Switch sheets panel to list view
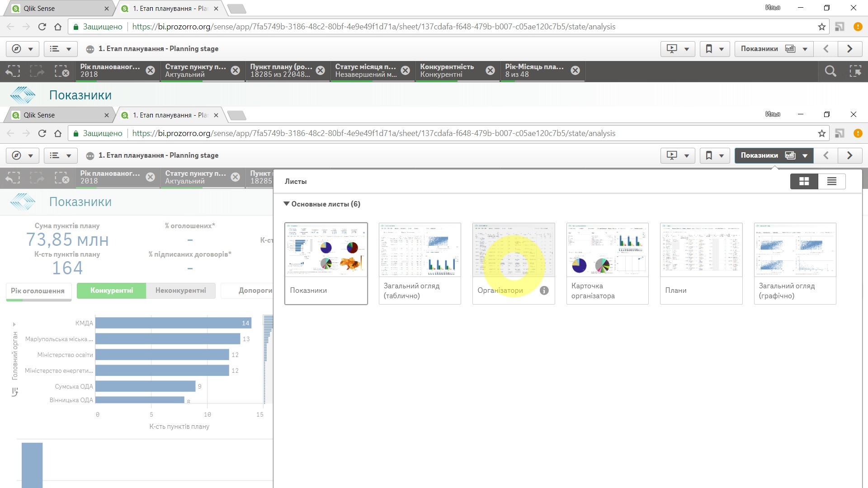Viewport: 868px width, 488px height. [x=831, y=181]
